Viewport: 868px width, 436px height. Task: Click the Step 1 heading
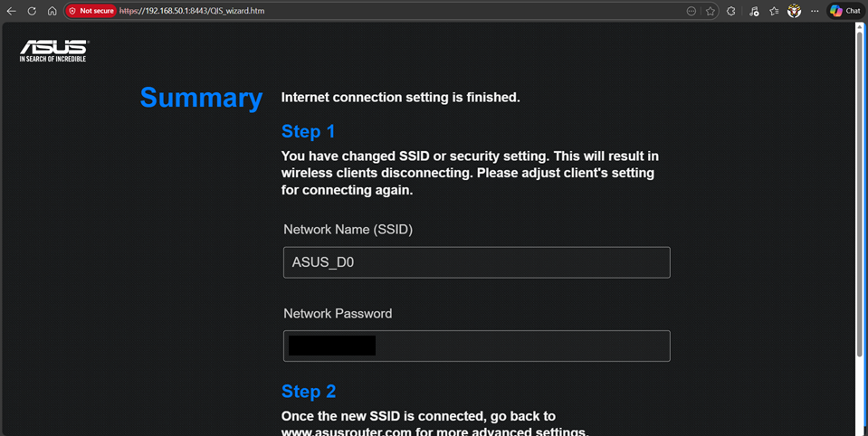coord(308,131)
